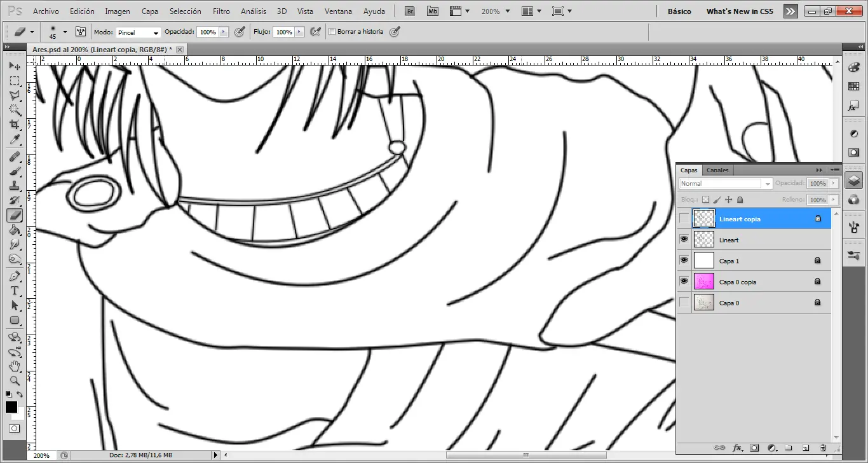This screenshot has height=463, width=868.
Task: Hide the Capa 0 copia layer
Action: 684,282
